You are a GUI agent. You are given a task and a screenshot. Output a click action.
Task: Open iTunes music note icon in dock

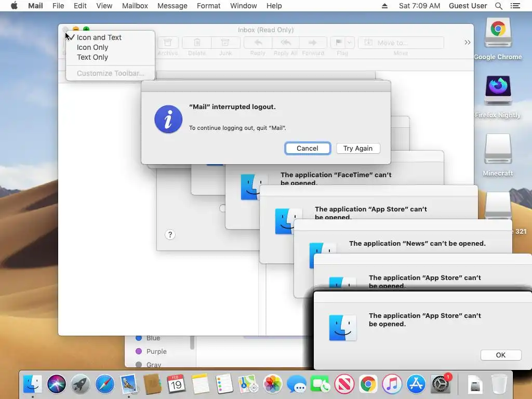point(392,384)
